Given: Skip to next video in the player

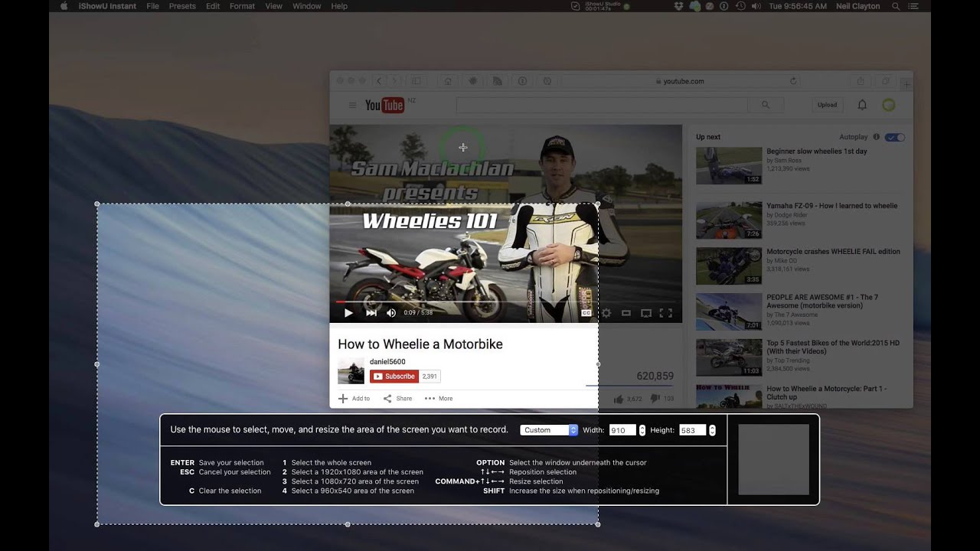Looking at the screenshot, I should tap(371, 312).
